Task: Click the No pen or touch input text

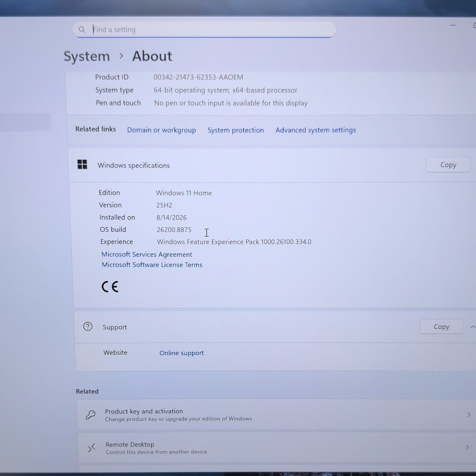Action: pos(231,103)
